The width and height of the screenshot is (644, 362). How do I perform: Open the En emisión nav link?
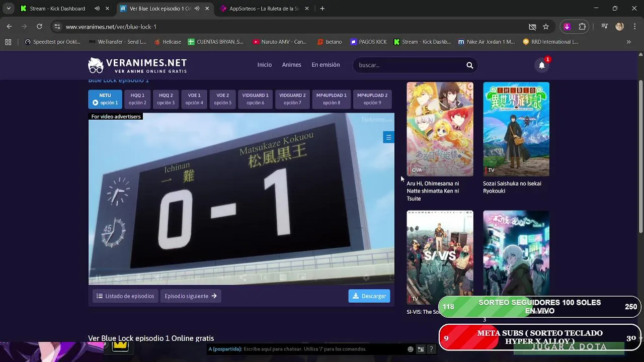coord(326,65)
